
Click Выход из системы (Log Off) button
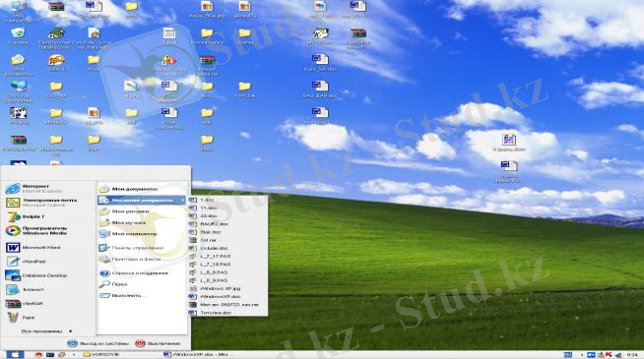pos(97,343)
